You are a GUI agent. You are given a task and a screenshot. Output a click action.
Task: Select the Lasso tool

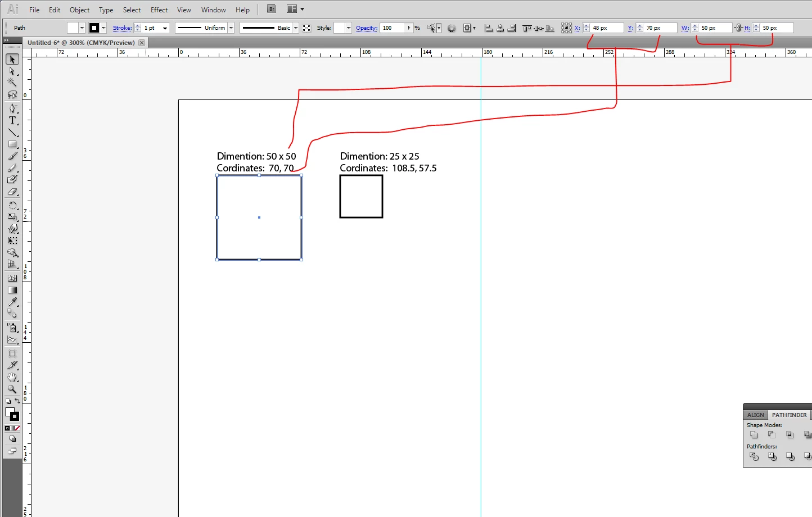click(12, 94)
